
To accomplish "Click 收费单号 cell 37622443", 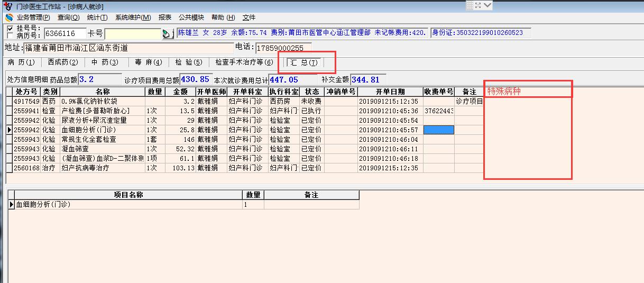I will click(x=439, y=111).
